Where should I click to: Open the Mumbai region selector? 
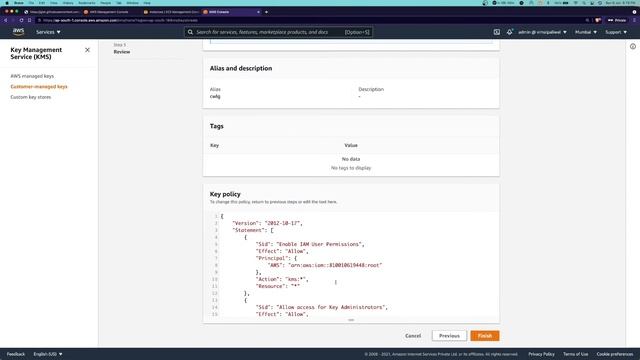point(586,32)
